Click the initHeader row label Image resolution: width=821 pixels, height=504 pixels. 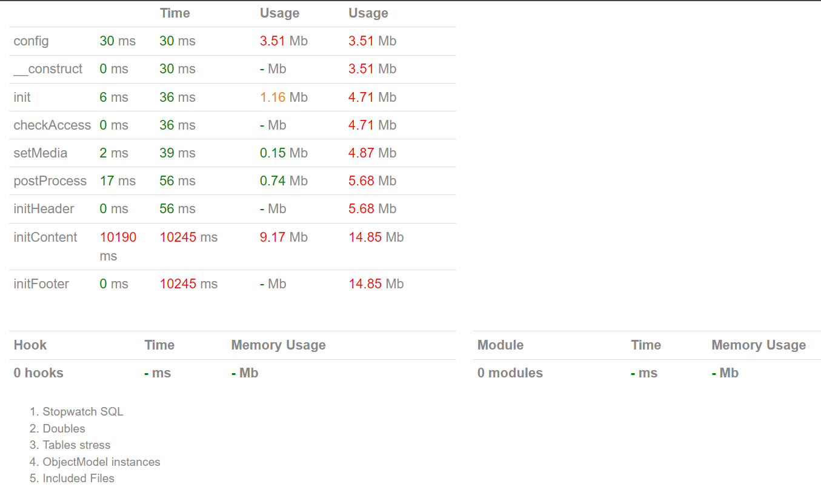44,208
